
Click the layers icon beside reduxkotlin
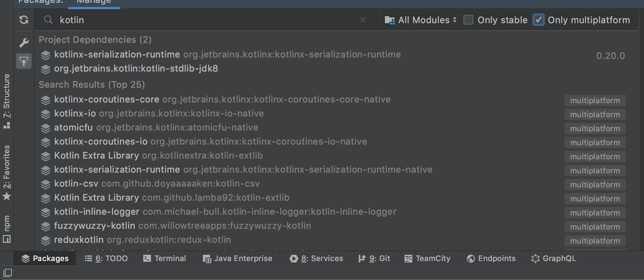pos(45,241)
